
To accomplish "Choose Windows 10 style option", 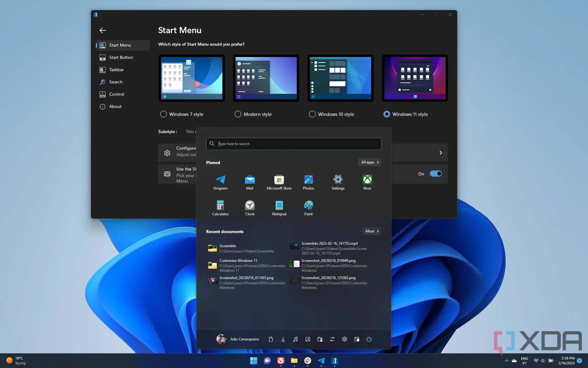I will tap(312, 114).
